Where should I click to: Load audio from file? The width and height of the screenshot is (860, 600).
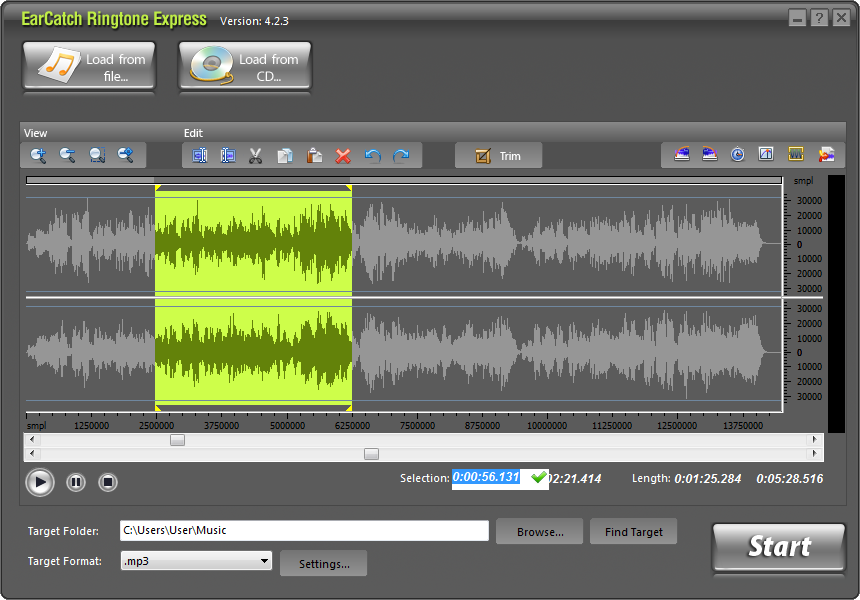tap(89, 65)
